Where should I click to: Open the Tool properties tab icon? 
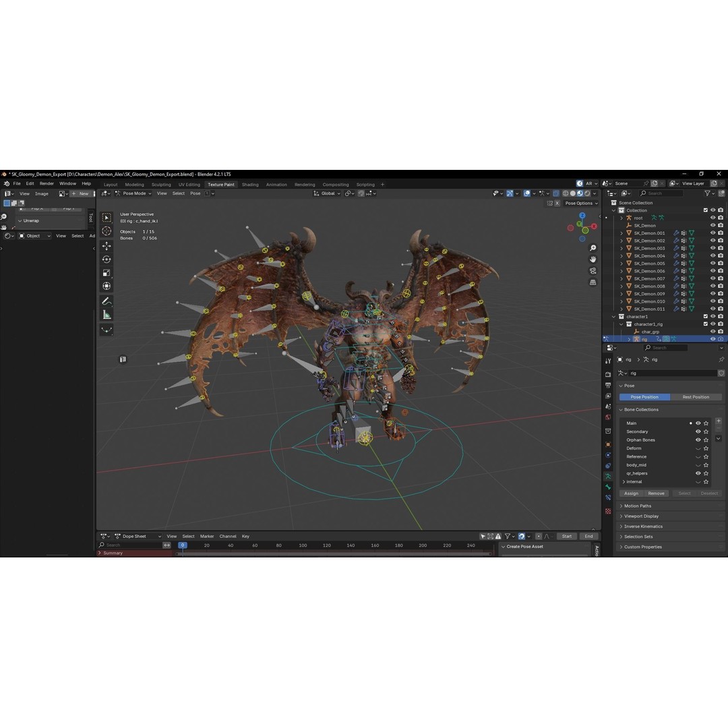coord(608,361)
